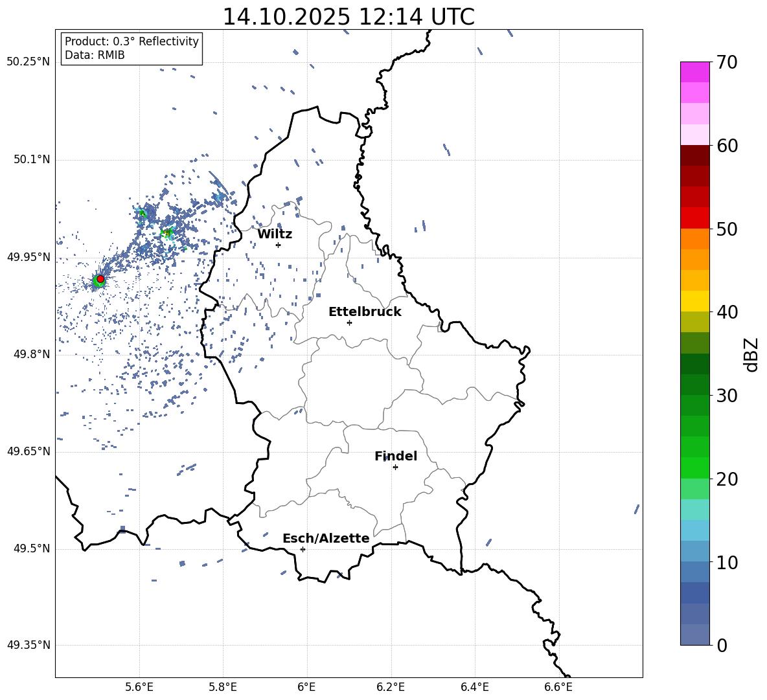This screenshot has height=700, width=767.
Task: Click the 6.2°E longitude label
Action: [391, 687]
